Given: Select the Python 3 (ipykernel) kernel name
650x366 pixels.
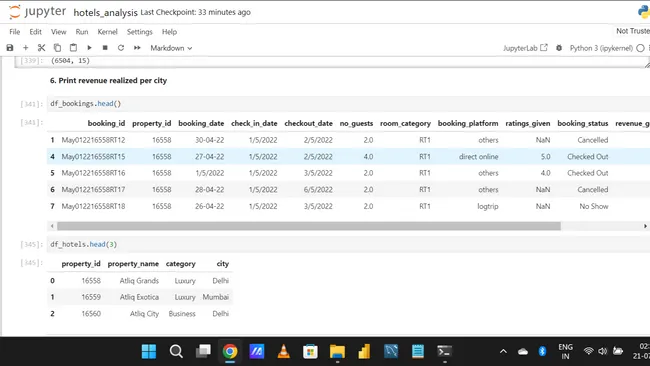Looking at the screenshot, I should tap(601, 48).
